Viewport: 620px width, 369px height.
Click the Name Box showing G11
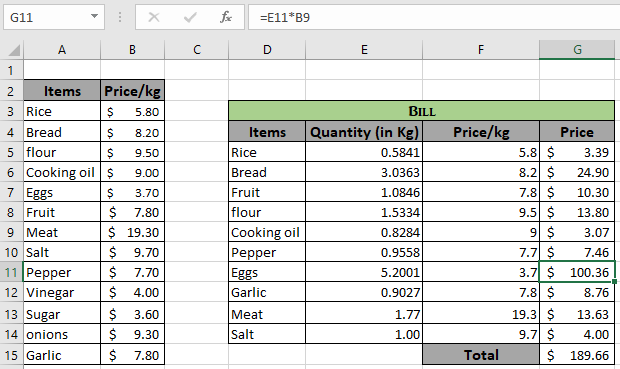(54, 17)
